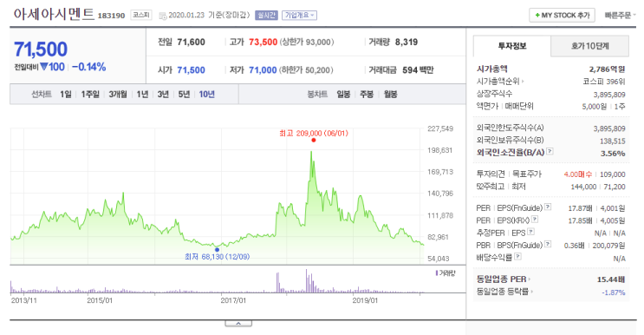Select the 10년 line chart period

[x=206, y=94]
